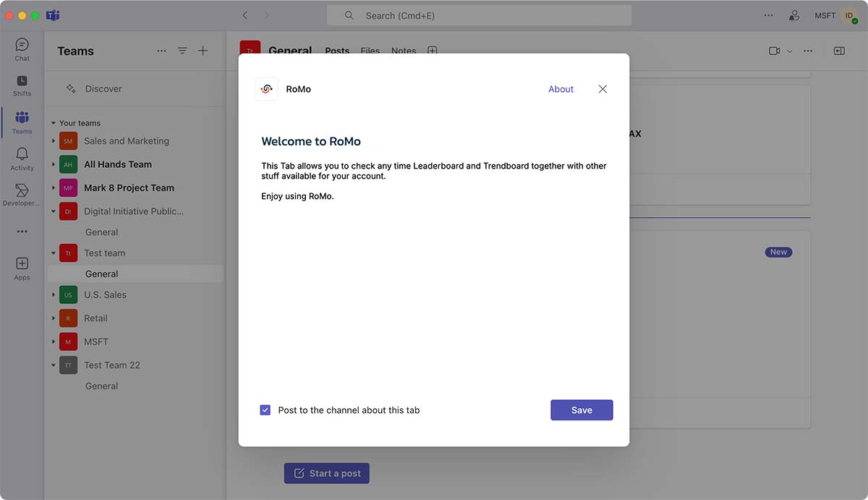This screenshot has height=500, width=868.
Task: Select the All Hands Team name
Action: point(118,164)
